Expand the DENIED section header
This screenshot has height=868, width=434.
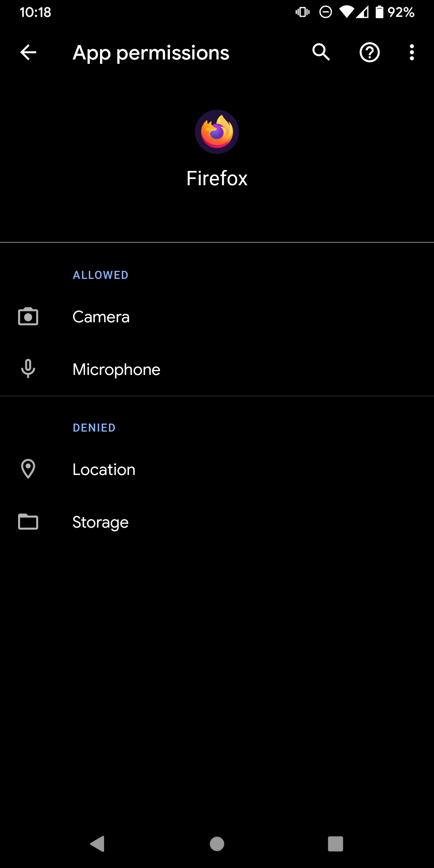(94, 428)
